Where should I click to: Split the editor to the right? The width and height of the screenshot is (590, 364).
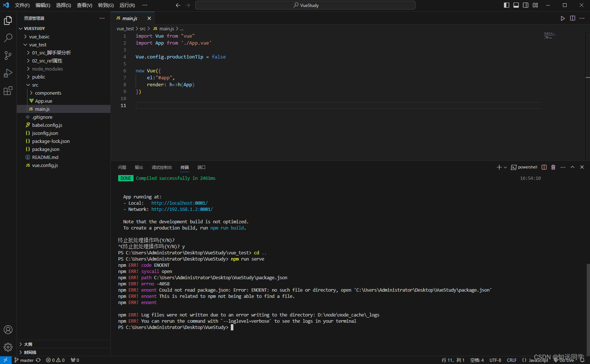tap(572, 18)
